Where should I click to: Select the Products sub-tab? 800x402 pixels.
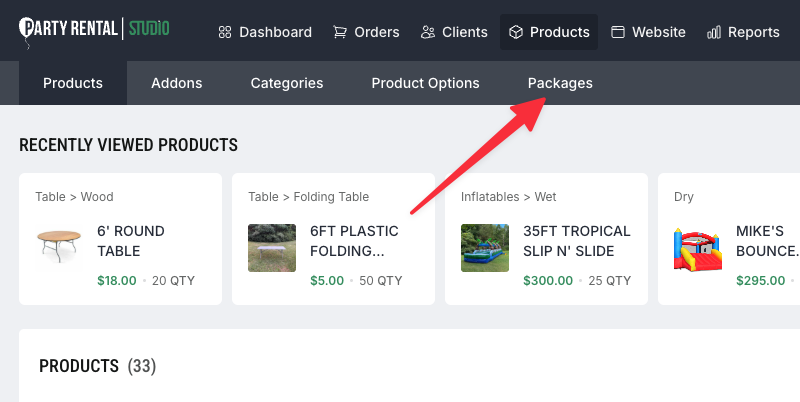73,83
